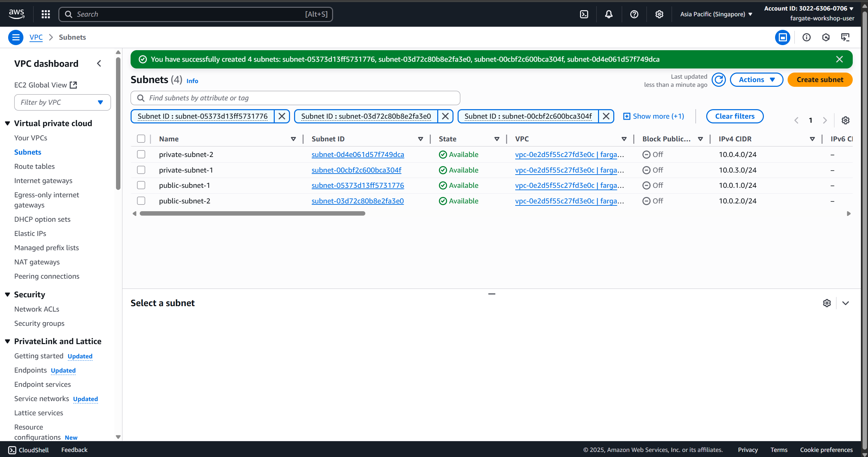Screen dimensions: 868x457
Task: Open the Subnets Info link
Action: (192, 81)
